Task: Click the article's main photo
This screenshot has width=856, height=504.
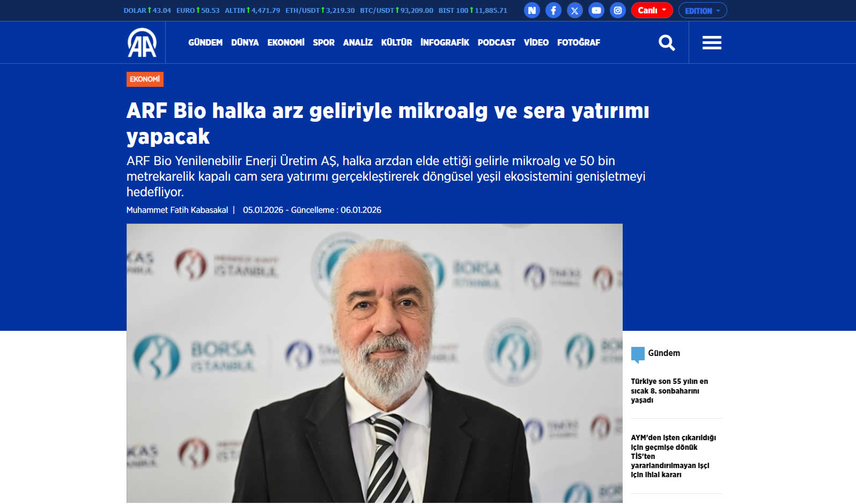Action: (374, 363)
